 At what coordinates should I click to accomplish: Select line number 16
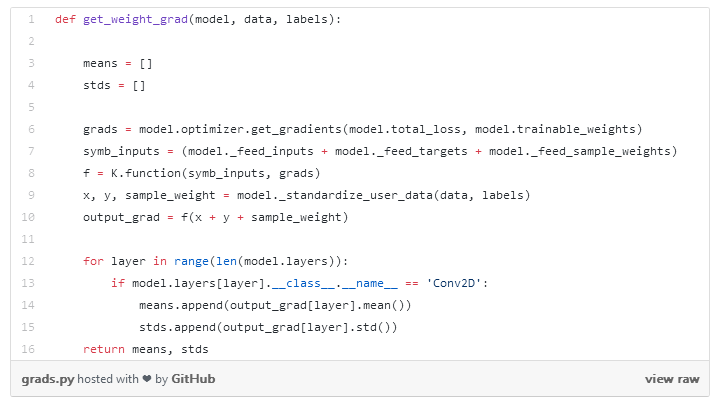(x=28, y=349)
